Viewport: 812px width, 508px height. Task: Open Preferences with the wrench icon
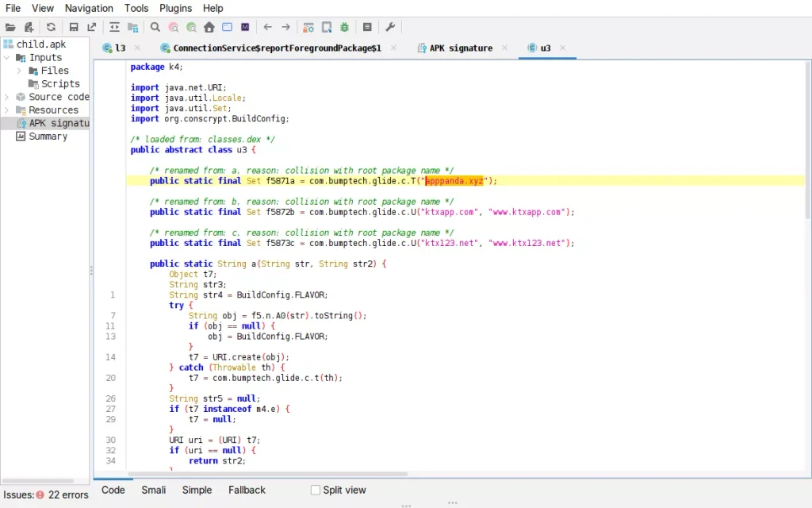[x=390, y=27]
